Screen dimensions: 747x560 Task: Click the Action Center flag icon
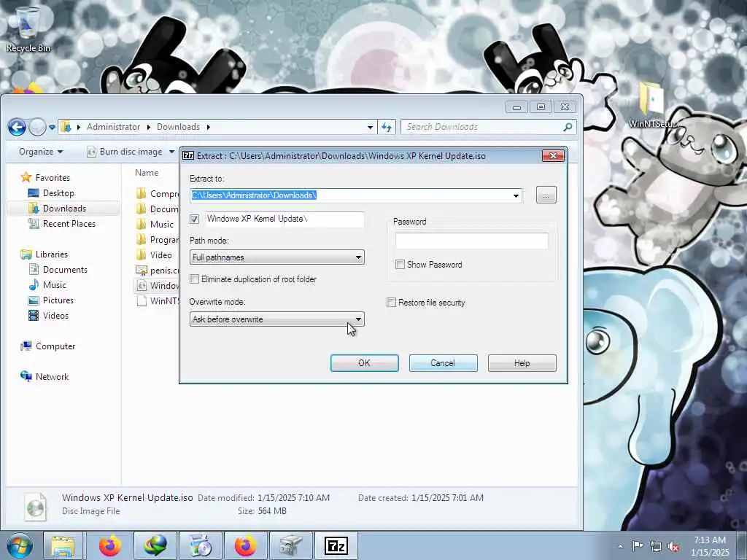tap(638, 545)
